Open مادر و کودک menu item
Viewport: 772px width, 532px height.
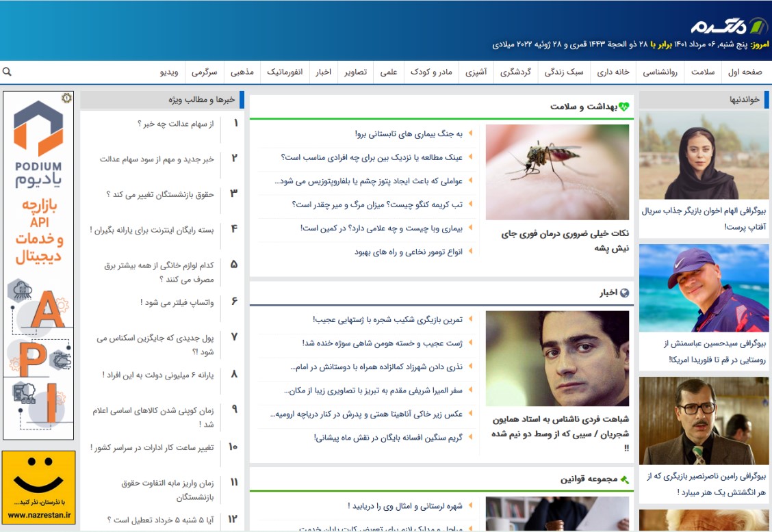click(x=431, y=72)
